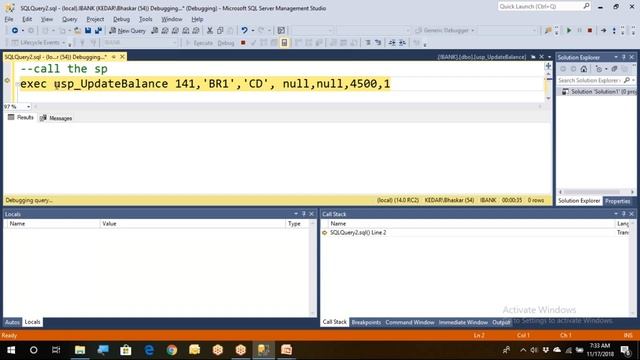Open the available databases combo box

tap(140, 42)
